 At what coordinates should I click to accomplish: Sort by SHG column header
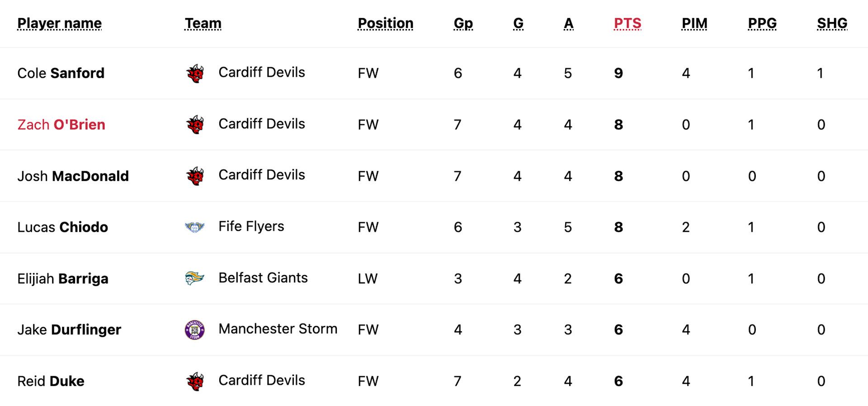point(832,23)
